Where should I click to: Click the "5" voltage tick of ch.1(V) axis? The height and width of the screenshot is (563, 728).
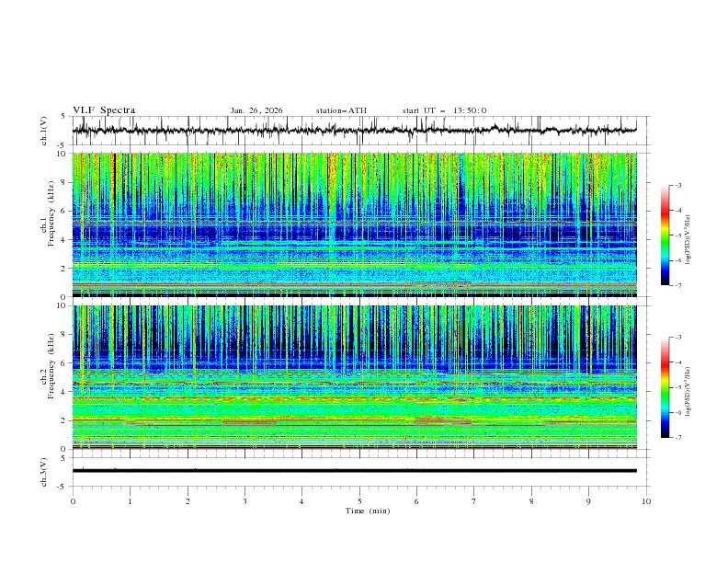pos(63,116)
